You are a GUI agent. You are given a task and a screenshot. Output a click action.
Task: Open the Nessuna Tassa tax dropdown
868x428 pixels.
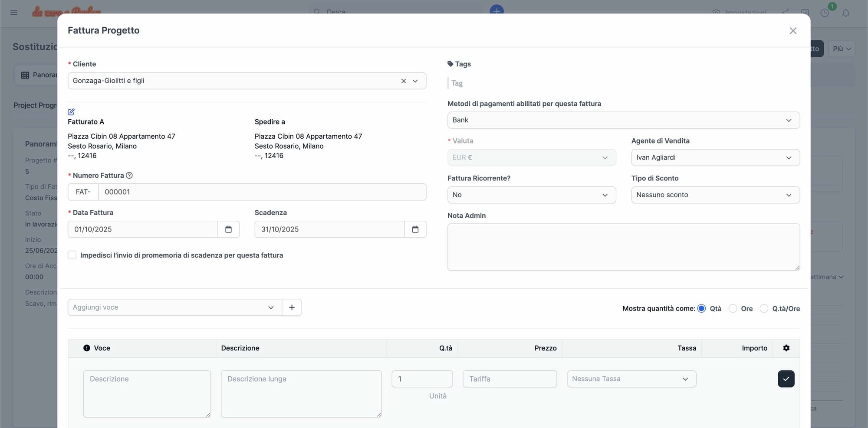[631, 379]
